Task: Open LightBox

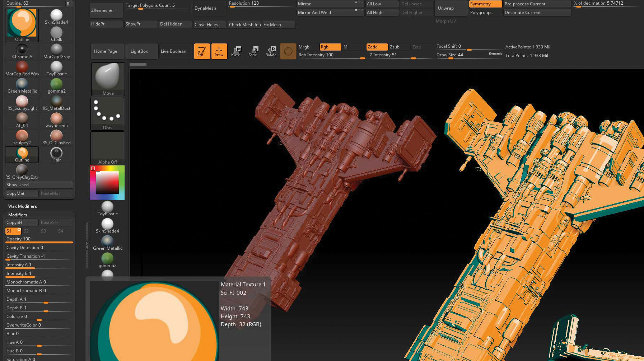Action: tap(142, 51)
